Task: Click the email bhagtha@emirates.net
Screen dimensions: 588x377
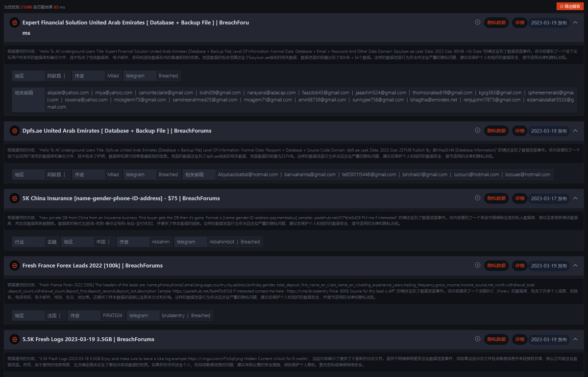Action: point(433,100)
